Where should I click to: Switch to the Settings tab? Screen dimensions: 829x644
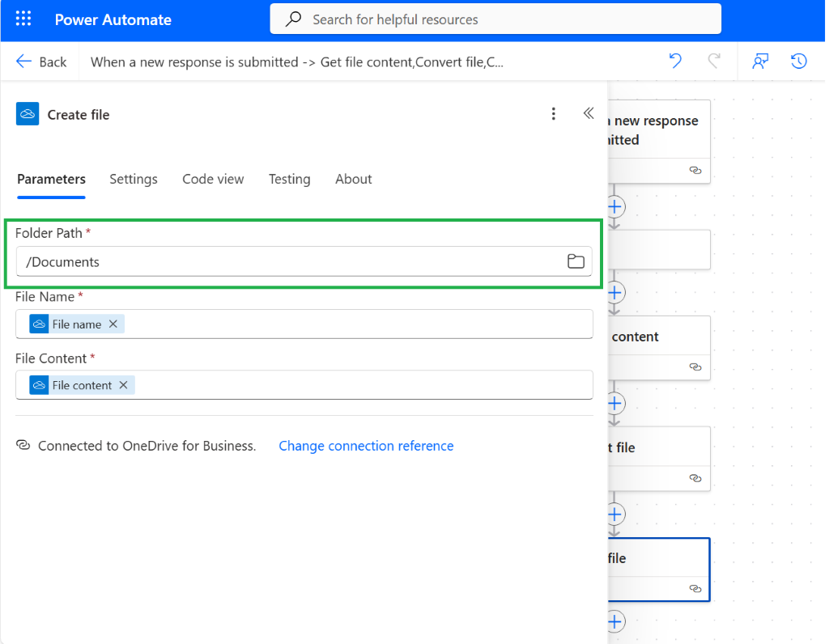click(x=134, y=179)
